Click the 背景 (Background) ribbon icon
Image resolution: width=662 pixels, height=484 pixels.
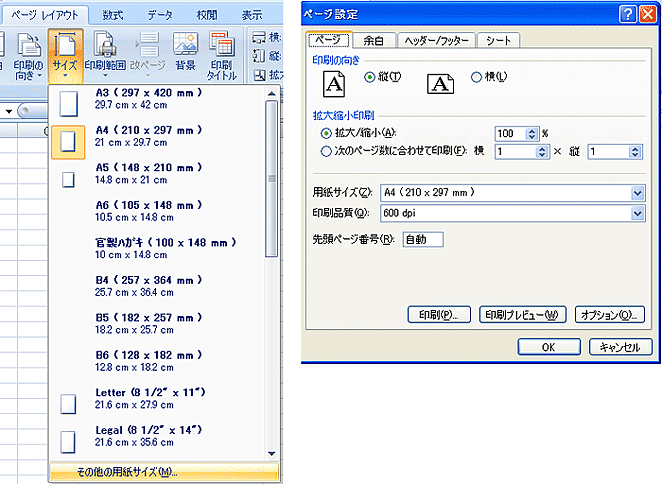(x=185, y=55)
